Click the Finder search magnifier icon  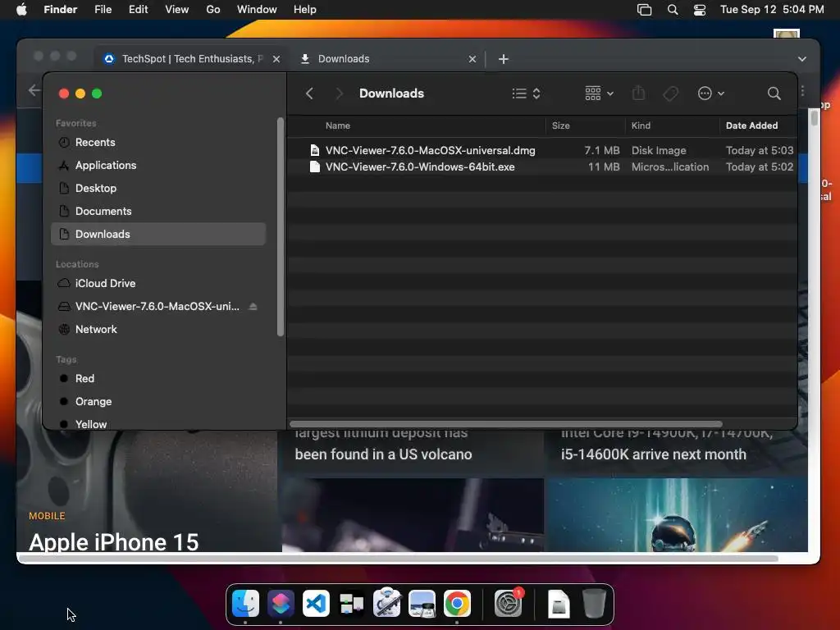[774, 94]
